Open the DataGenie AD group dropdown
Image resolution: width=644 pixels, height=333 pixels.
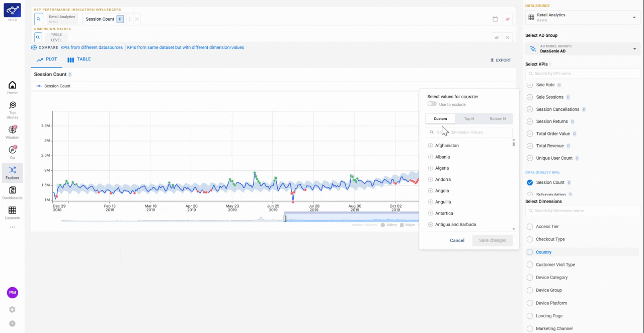[583, 49]
